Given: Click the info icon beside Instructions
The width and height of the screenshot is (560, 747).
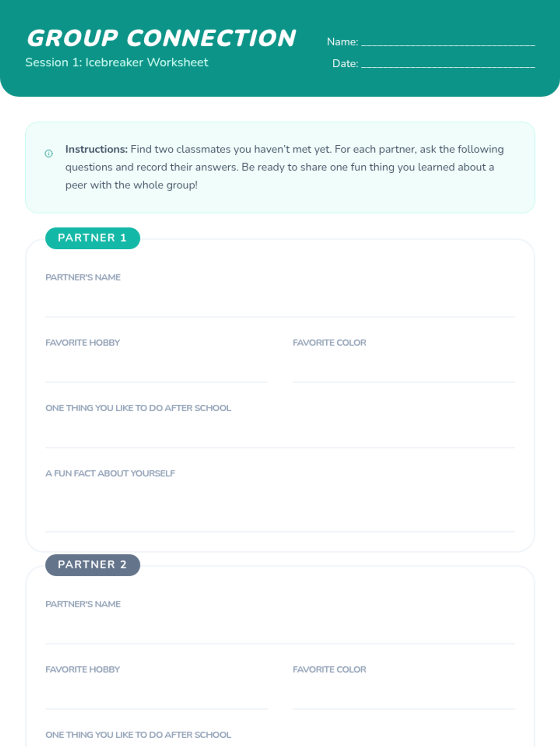Looking at the screenshot, I should (49, 154).
